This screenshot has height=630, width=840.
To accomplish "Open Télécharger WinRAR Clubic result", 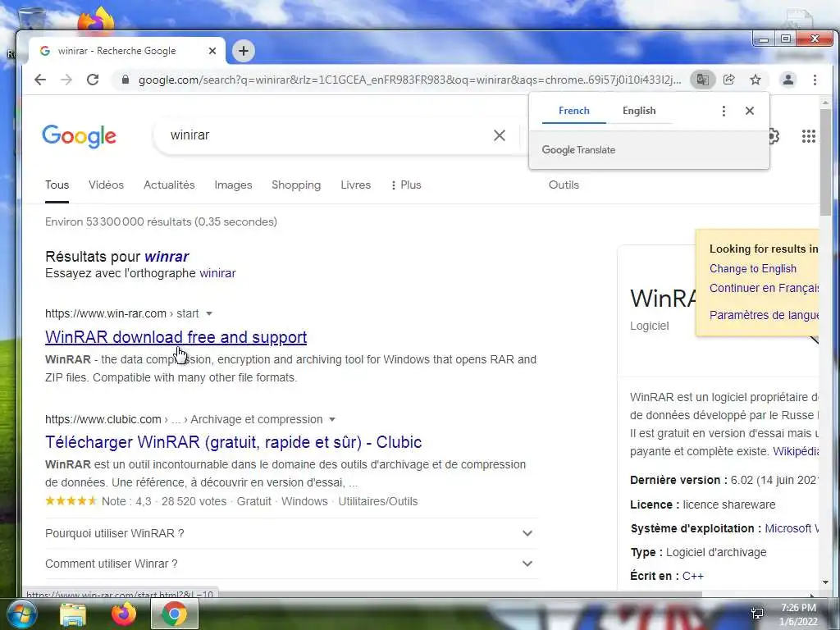I will (233, 442).
